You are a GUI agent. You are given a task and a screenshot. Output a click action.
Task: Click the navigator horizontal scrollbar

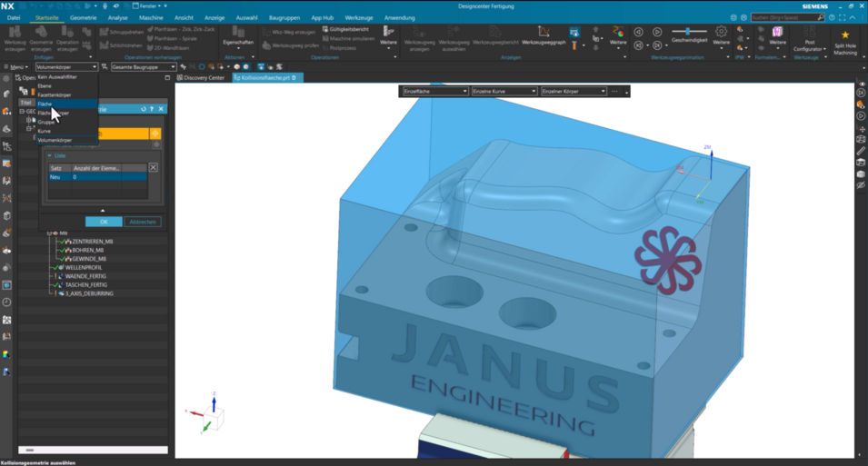[x=93, y=450]
